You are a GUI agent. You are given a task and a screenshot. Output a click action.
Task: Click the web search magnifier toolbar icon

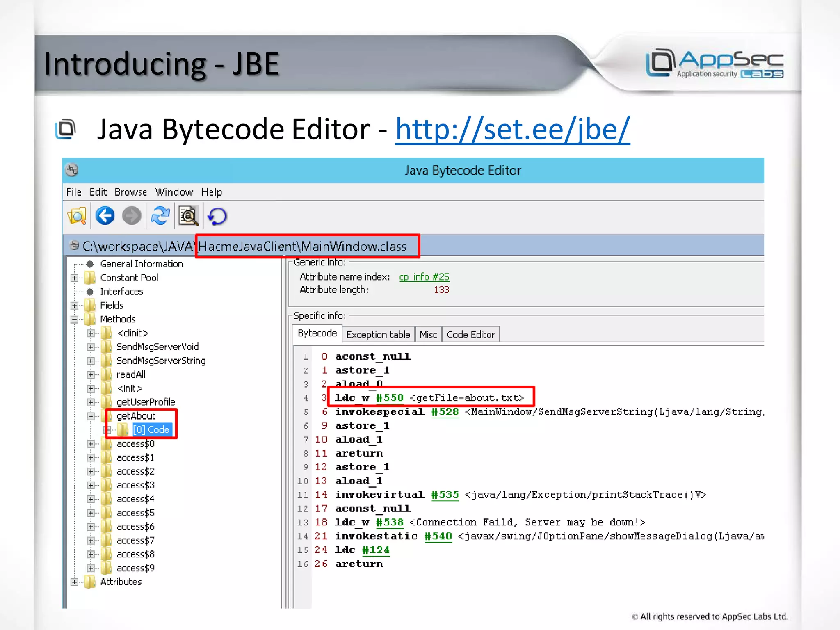point(189,216)
